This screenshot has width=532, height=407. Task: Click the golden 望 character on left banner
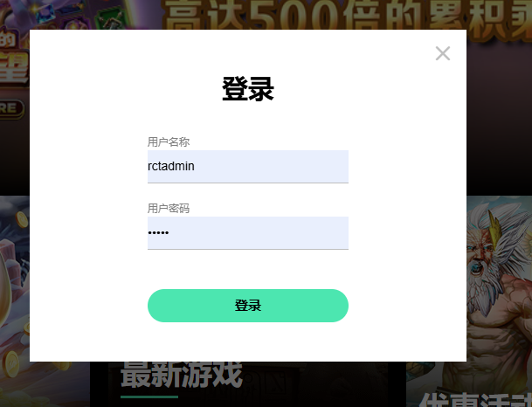14,68
